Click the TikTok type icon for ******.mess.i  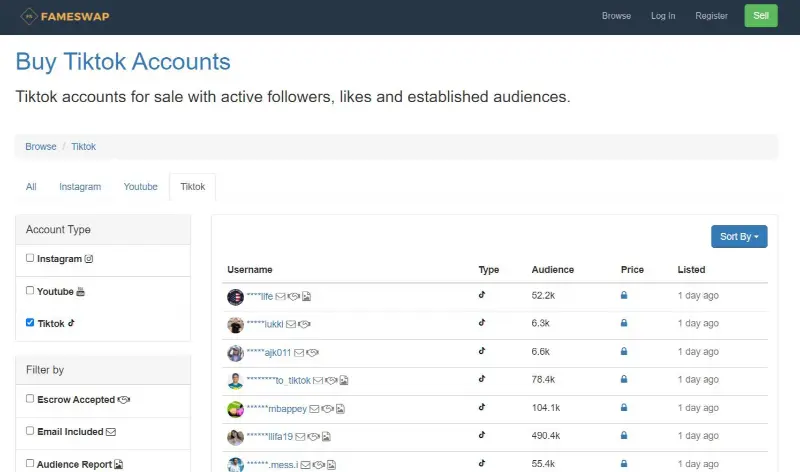(x=482, y=464)
